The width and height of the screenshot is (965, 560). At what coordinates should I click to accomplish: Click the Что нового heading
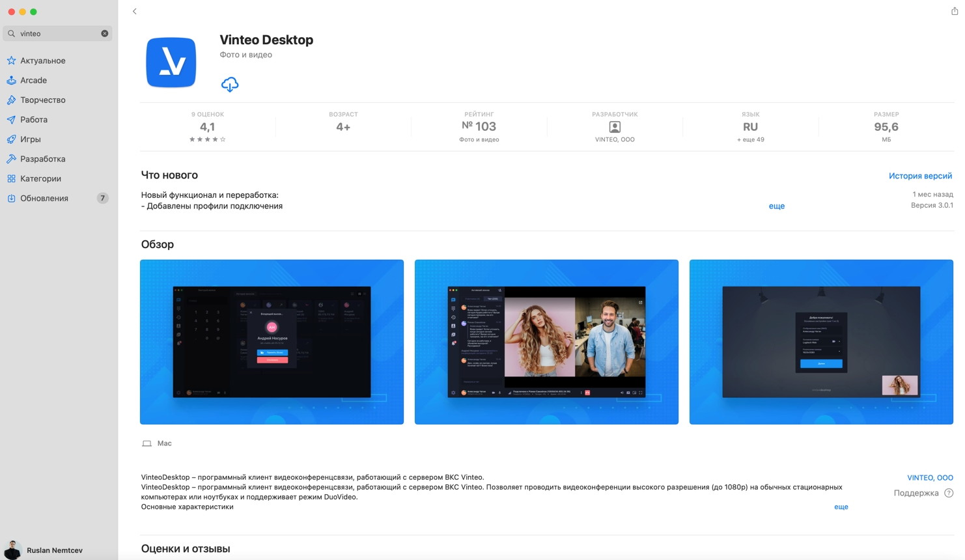pos(169,175)
